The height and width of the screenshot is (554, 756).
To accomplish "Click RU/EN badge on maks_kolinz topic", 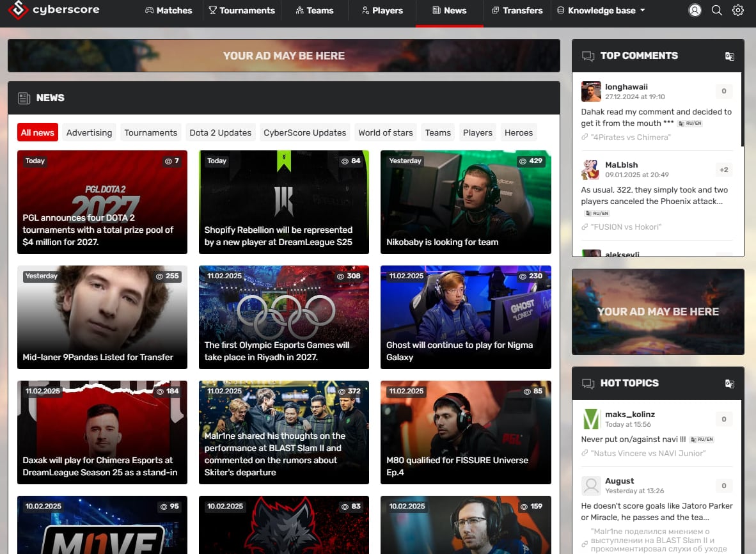I will (702, 439).
